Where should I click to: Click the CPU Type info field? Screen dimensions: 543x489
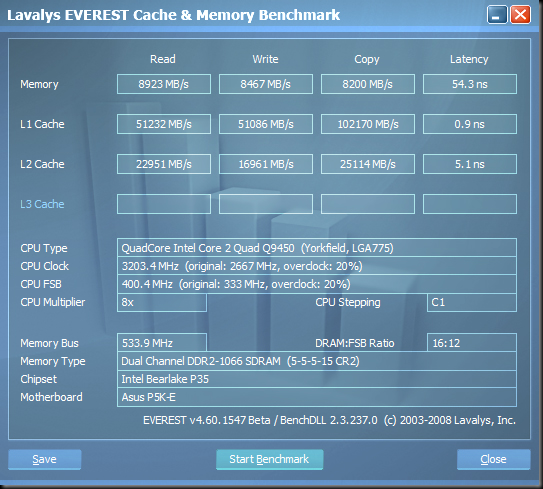(x=317, y=248)
